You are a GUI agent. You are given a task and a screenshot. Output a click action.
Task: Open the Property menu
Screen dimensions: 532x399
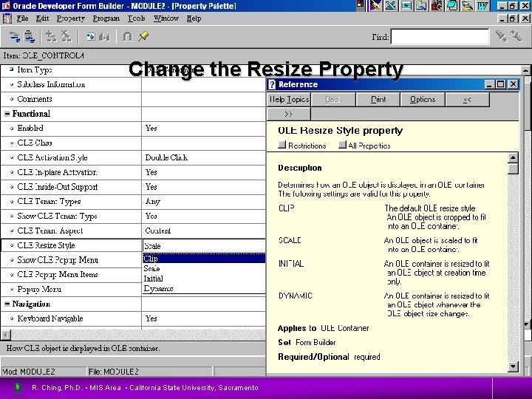pos(71,18)
